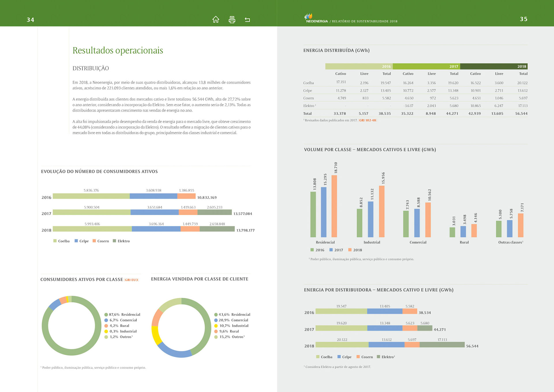Click the 2017 table header cell
This screenshot has width=554, height=392.
click(426, 66)
